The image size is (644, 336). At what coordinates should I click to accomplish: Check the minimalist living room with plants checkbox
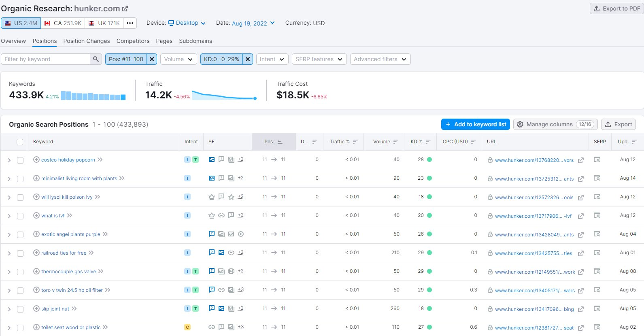point(20,179)
